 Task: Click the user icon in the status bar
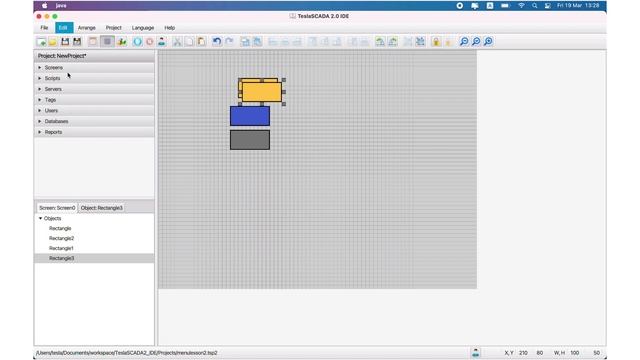[476, 353]
